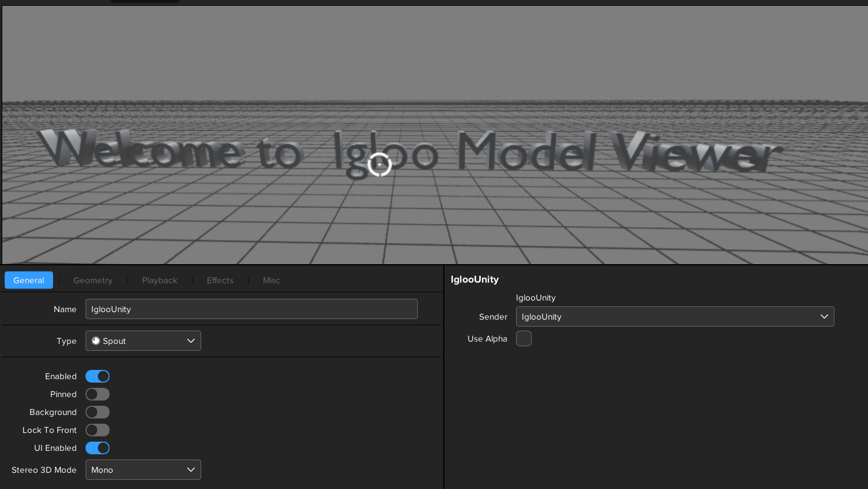Click the chevron arrow on the Sender dropdown
This screenshot has width=868, height=489.
824,317
